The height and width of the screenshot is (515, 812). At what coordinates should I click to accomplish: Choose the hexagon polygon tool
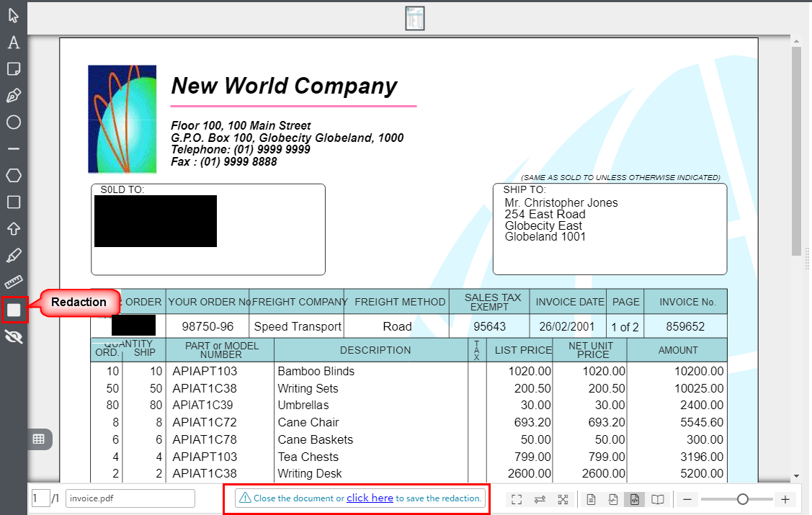point(13,176)
